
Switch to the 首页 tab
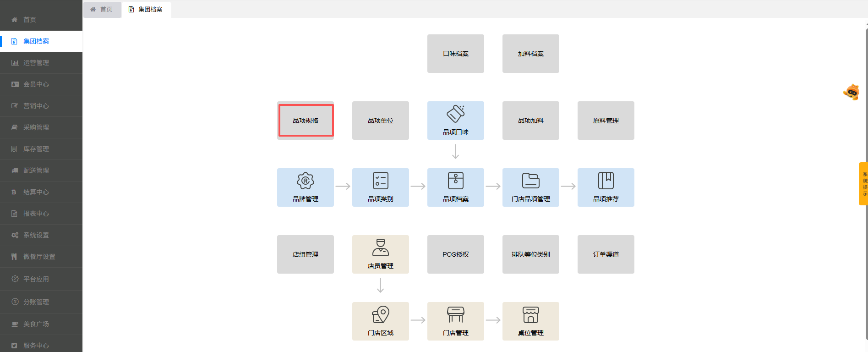(x=102, y=9)
